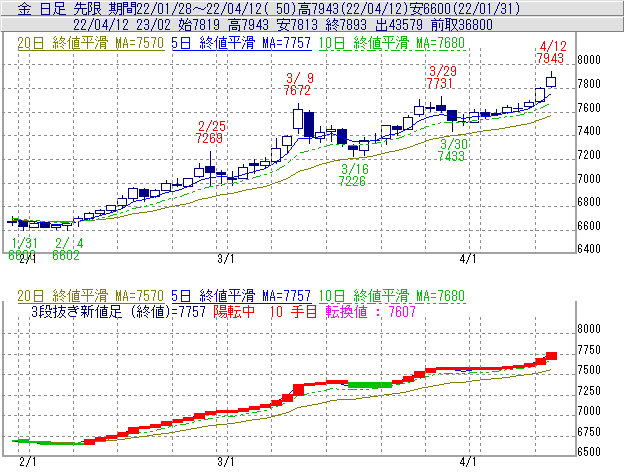The width and height of the screenshot is (624, 475).
Task: Click the 6750 axis label on the 新値足 chart
Action: click(589, 432)
